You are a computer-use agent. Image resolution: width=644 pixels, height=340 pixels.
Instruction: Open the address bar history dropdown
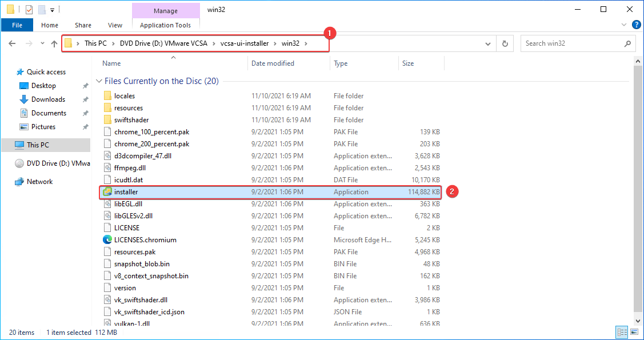(487, 43)
